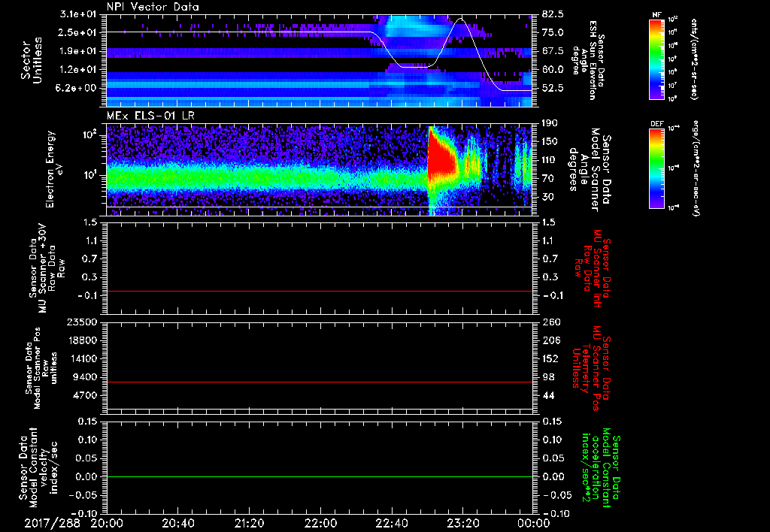Click the 18800 scanner position tick value
Screen dimensions: 770x532
click(x=81, y=340)
